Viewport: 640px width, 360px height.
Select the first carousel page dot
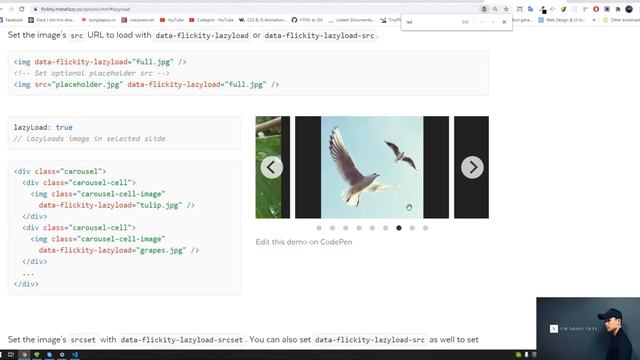319,228
